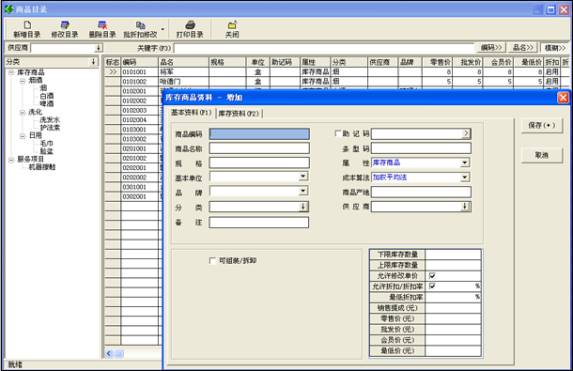573x371 pixels.
Task: Select the grid row with code 0201001
Action: [134, 149]
